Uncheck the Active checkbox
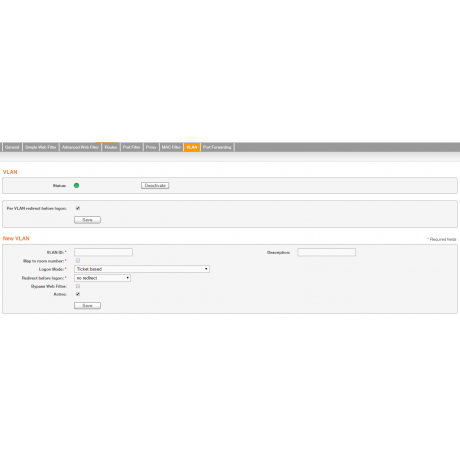This screenshot has height=460, width=460. (x=78, y=294)
